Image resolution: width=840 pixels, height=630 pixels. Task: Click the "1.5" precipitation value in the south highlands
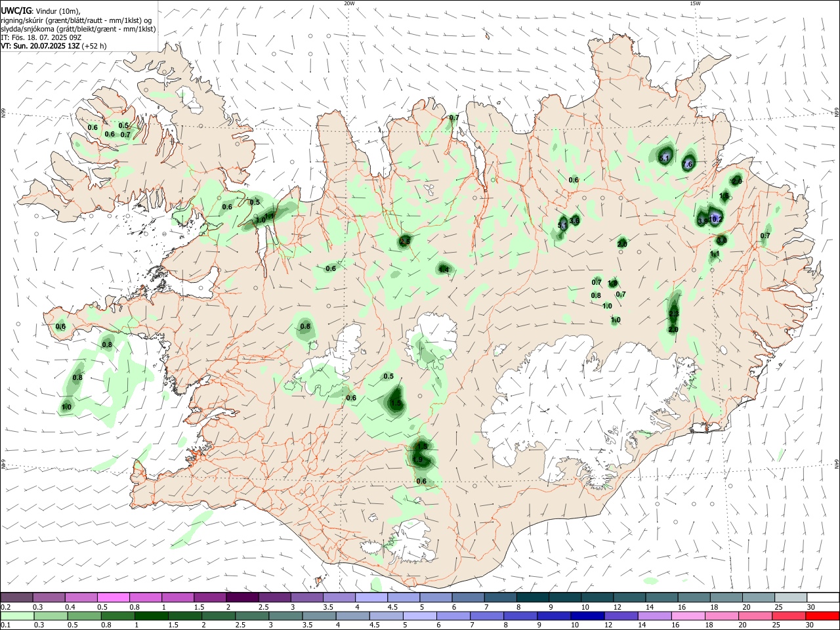click(396, 403)
